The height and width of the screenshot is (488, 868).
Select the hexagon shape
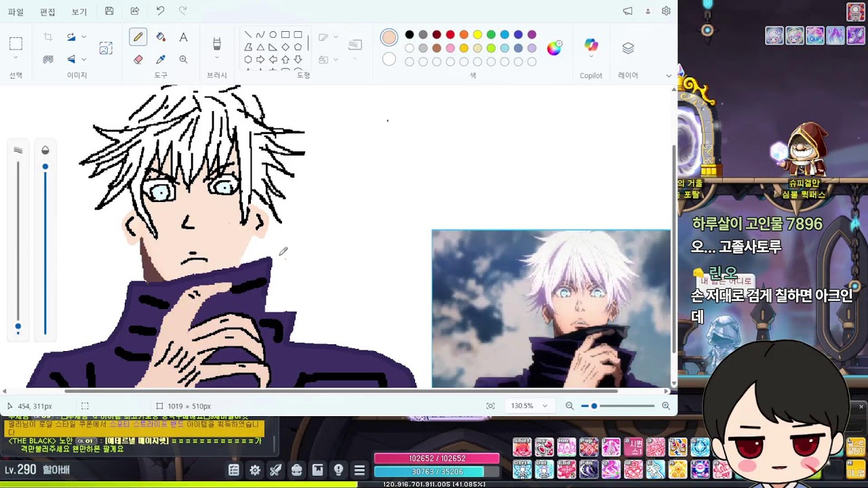tap(248, 59)
